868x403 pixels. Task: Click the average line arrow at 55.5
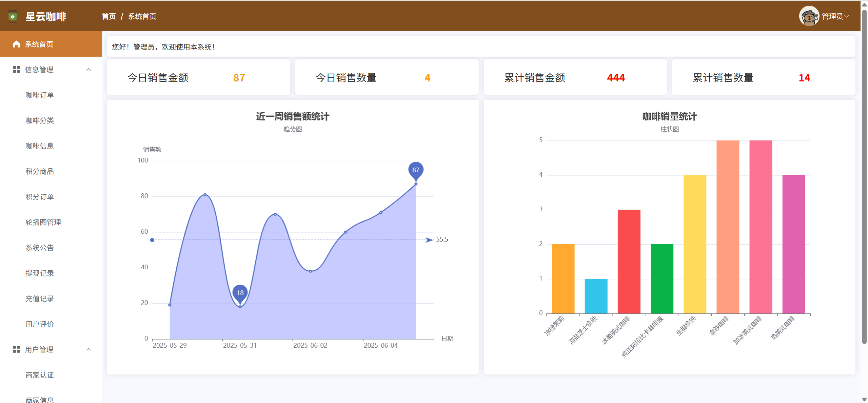click(429, 240)
